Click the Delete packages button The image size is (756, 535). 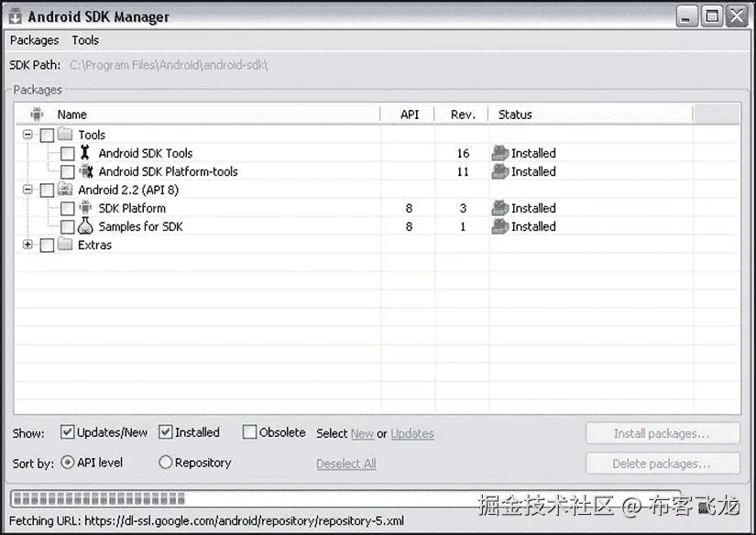click(x=663, y=464)
